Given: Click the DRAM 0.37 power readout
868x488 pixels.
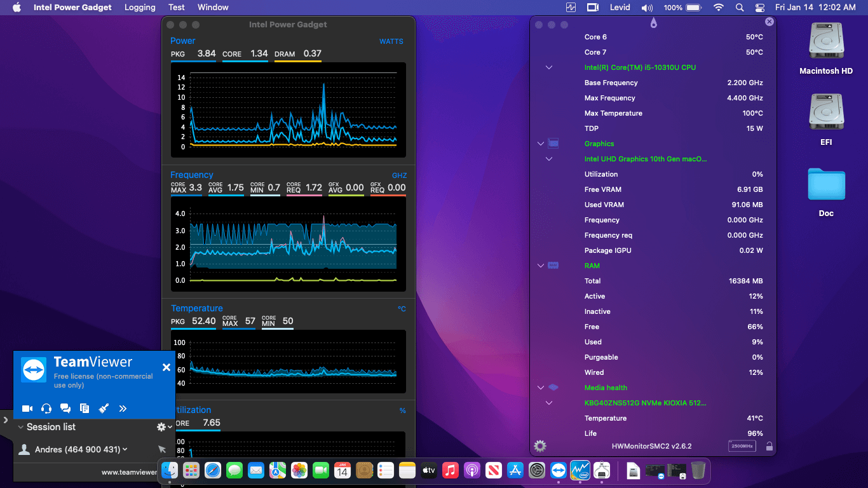Looking at the screenshot, I should pos(298,54).
